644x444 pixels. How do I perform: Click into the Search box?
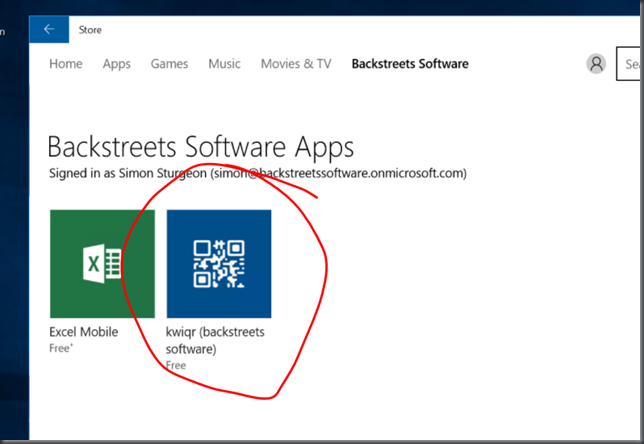(628, 64)
